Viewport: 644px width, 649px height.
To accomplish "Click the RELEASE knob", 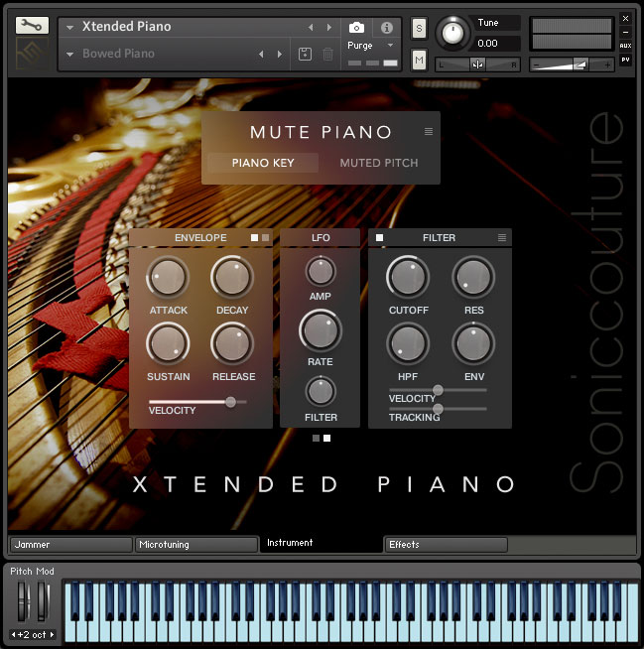I will 232,343.
